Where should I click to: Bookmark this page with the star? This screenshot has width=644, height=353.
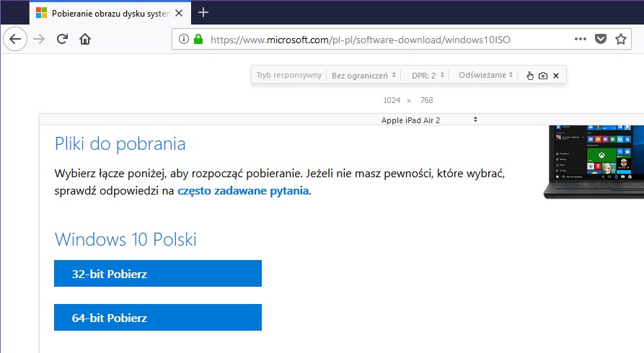tap(621, 40)
